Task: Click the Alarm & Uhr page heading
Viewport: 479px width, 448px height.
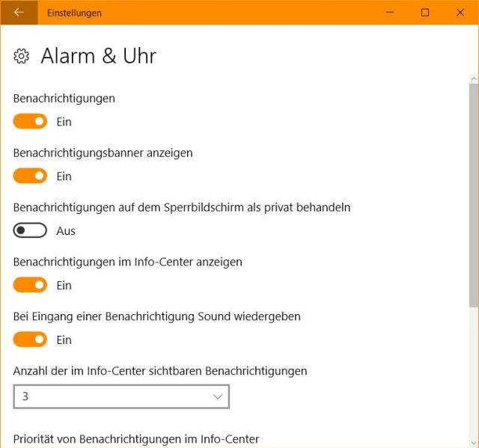Action: (98, 56)
